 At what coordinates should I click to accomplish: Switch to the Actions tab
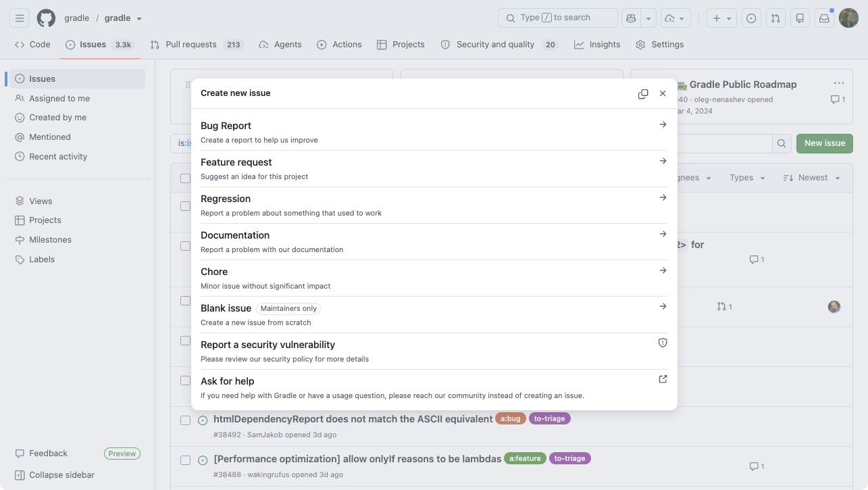(340, 45)
